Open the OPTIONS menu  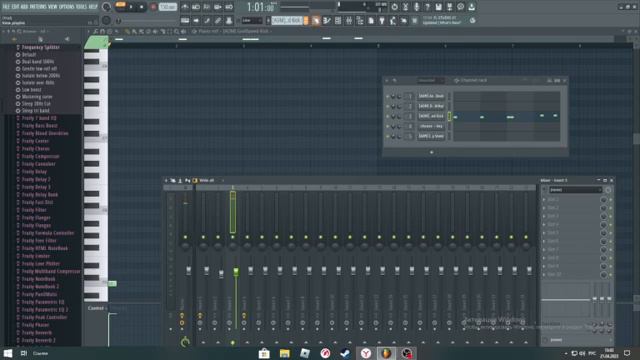tap(66, 7)
